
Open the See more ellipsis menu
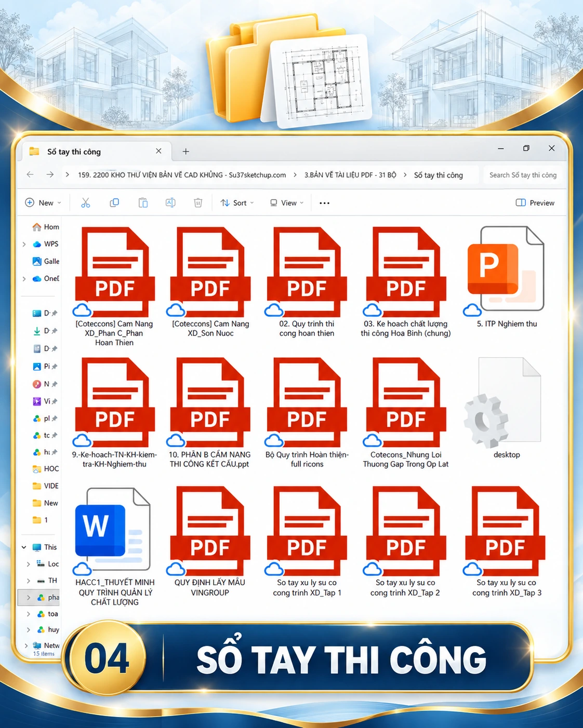(324, 203)
